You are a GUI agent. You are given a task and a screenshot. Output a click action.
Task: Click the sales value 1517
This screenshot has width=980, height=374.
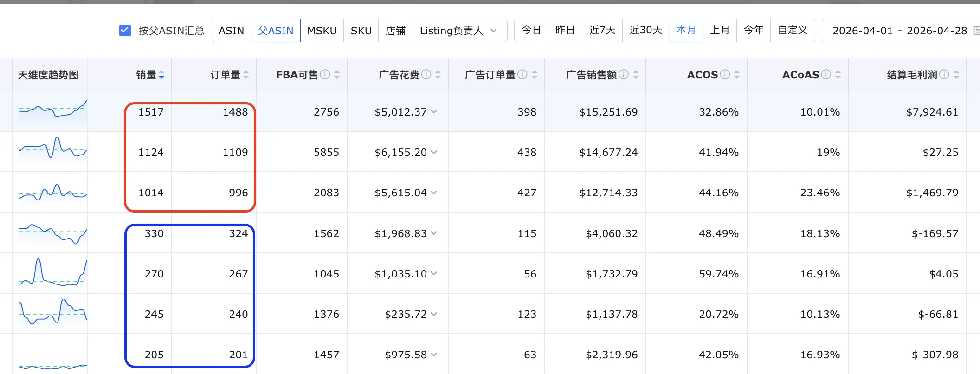pyautogui.click(x=151, y=112)
